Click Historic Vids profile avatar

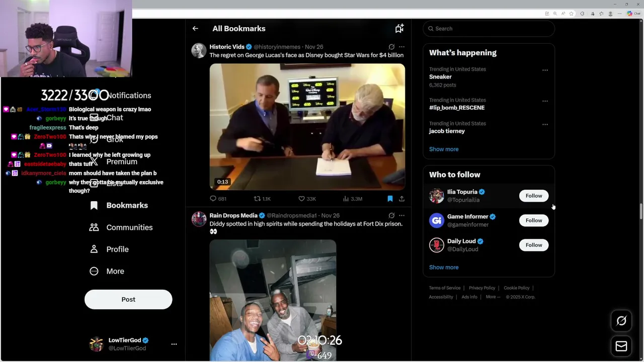[x=199, y=50]
